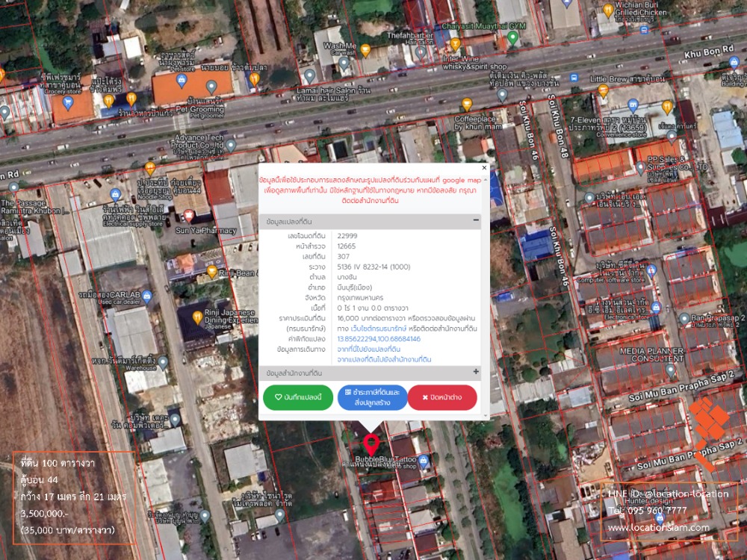Open จากที่นี่ไปยังแปลงที่ดิน directions link
The height and width of the screenshot is (560, 747).
pyautogui.click(x=369, y=349)
